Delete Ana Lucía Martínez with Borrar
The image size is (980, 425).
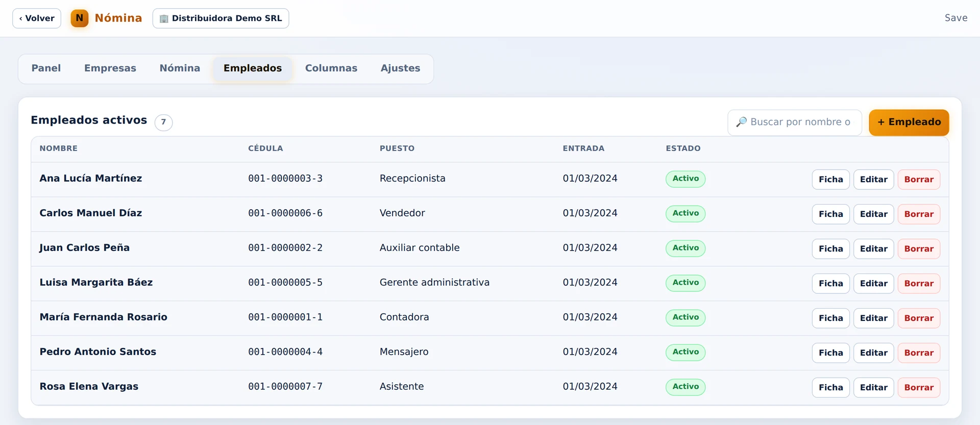pos(919,180)
